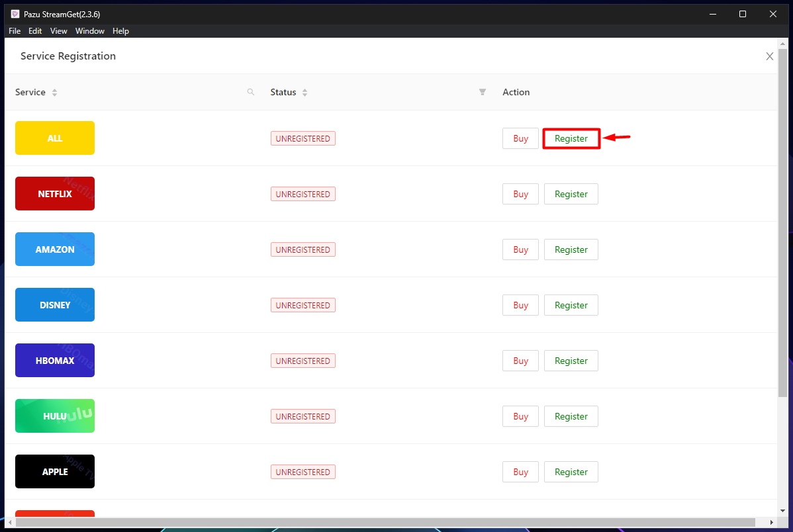
Task: Click Register in the ALL row
Action: point(571,138)
